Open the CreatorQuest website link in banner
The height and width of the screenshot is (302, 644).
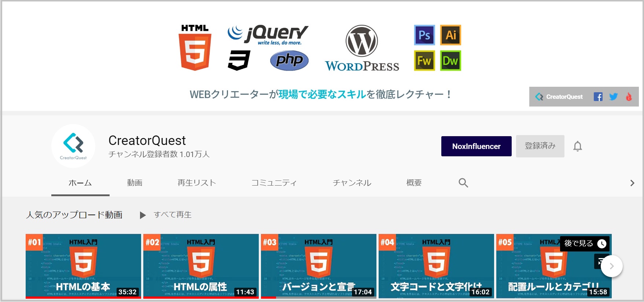(559, 97)
